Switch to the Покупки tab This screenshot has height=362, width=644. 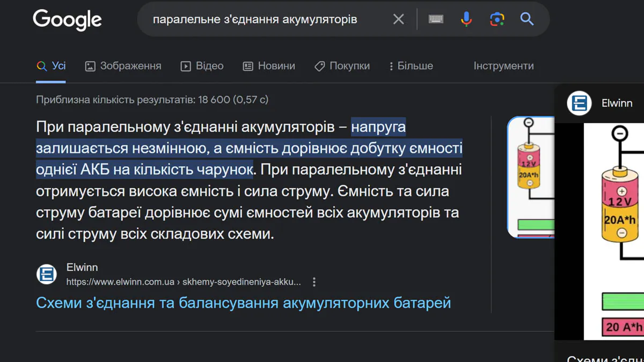342,66
